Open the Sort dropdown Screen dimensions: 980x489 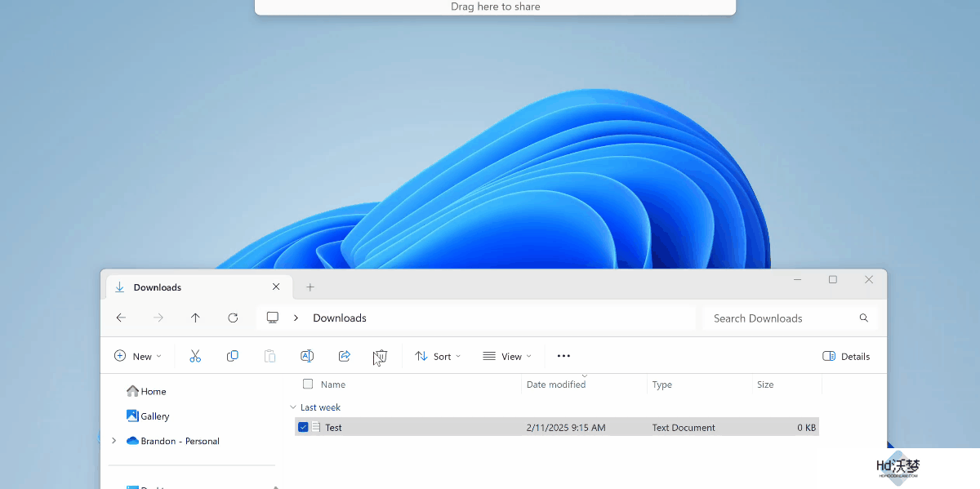[x=438, y=356]
